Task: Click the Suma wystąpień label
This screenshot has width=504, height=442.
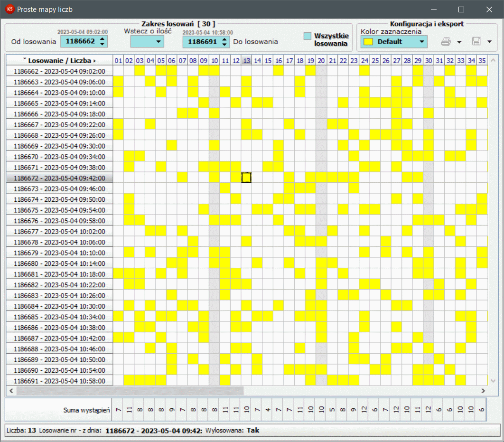Action: pos(86,410)
